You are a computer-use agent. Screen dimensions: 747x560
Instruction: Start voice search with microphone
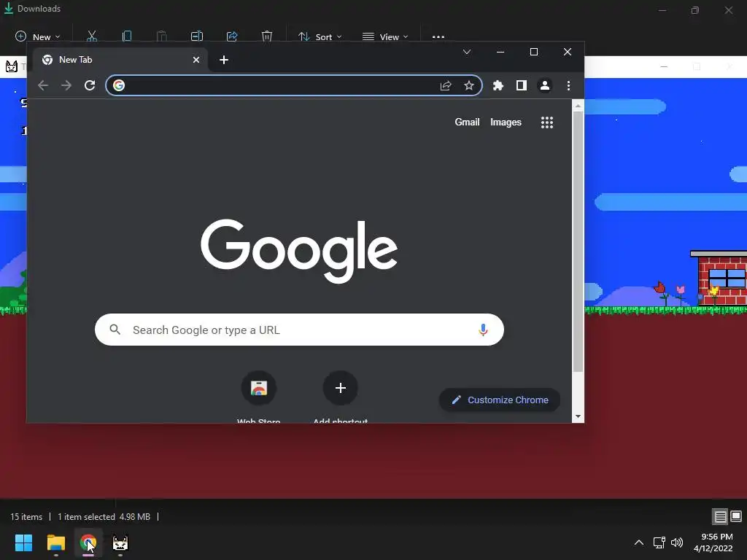tap(483, 330)
